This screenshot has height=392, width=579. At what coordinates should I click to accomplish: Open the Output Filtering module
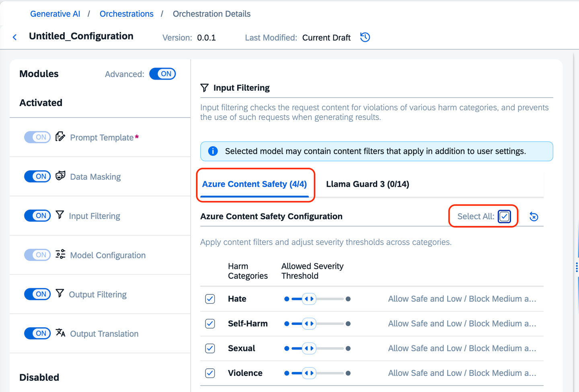(x=98, y=294)
